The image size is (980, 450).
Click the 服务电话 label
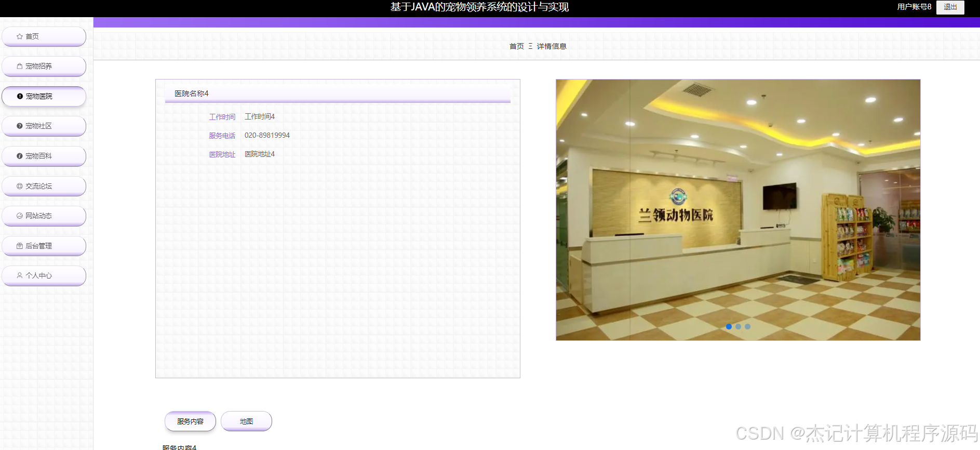click(222, 136)
